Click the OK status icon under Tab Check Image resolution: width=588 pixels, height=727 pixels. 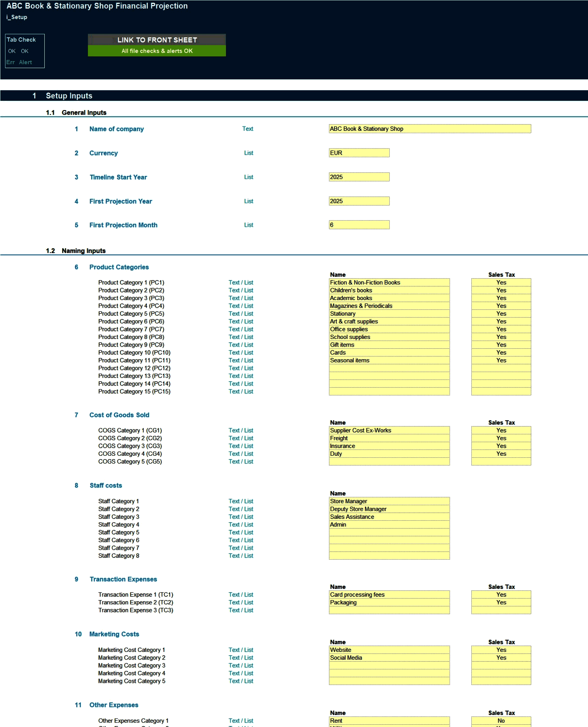[x=13, y=51]
